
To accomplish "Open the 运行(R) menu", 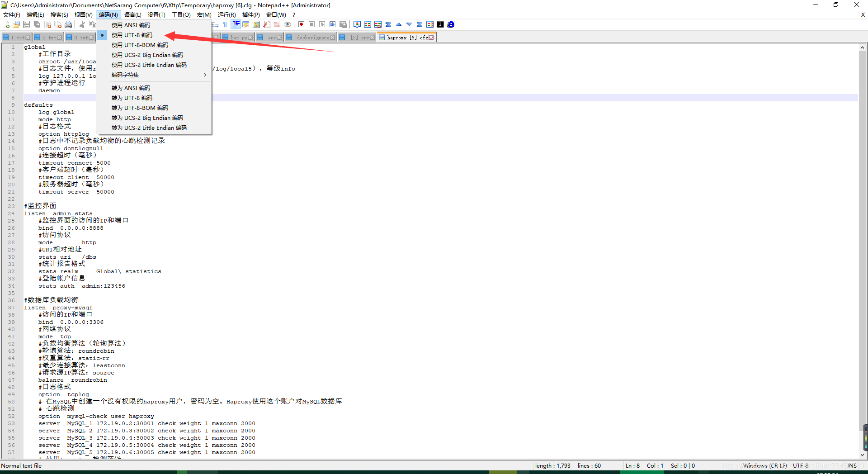I will (x=226, y=15).
